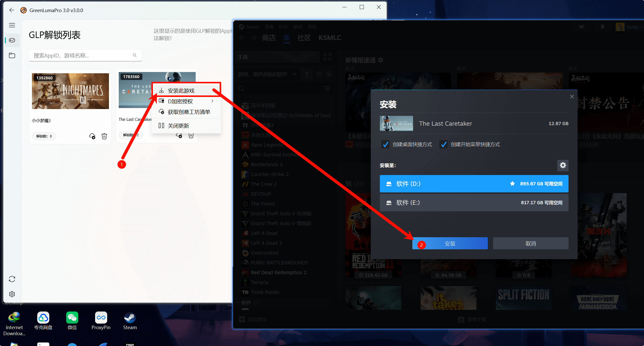The image size is (644, 346).
Task: Click the back arrow in GreenLumaPro
Action: (12, 10)
